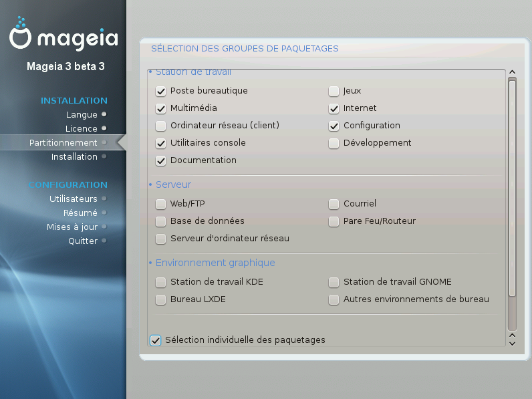Viewport: 532px width, 399px height.
Task: Click the scroll up arrow above the scrollbar
Action: 513,72
